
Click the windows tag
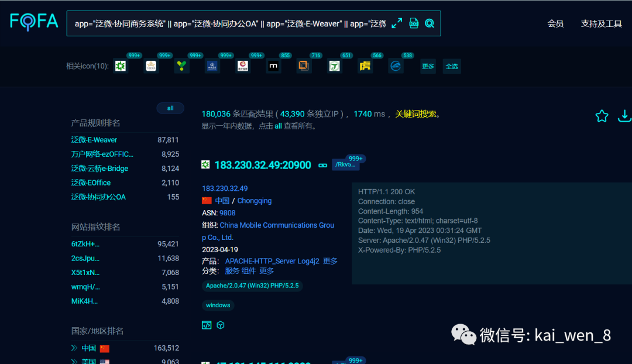click(218, 305)
